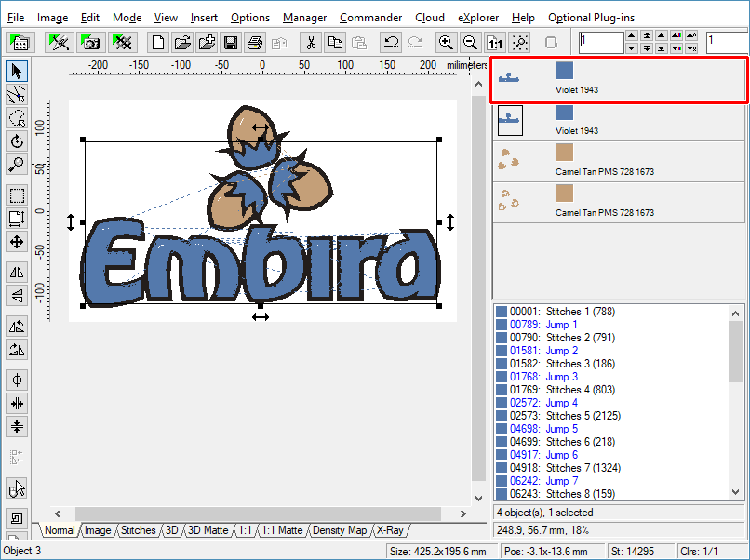This screenshot has width=750, height=560.
Task: Zoom in on the design
Action: (x=446, y=43)
